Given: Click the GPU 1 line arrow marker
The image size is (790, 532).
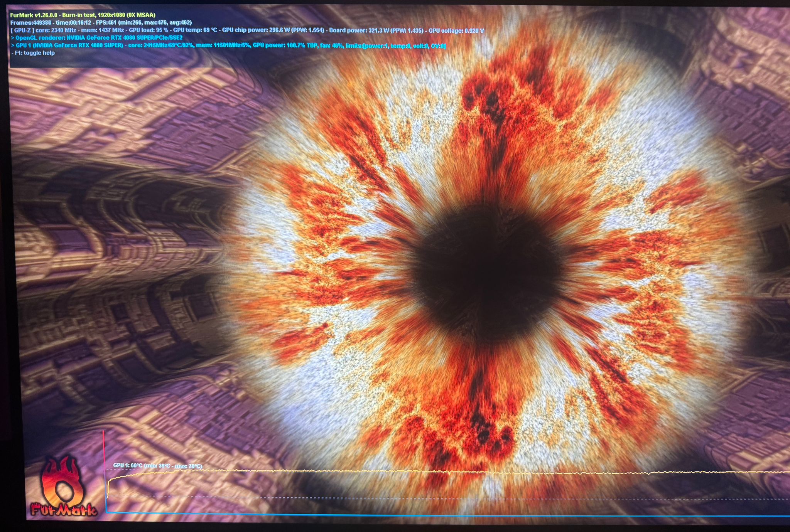Looking at the screenshot, I should tap(13, 45).
